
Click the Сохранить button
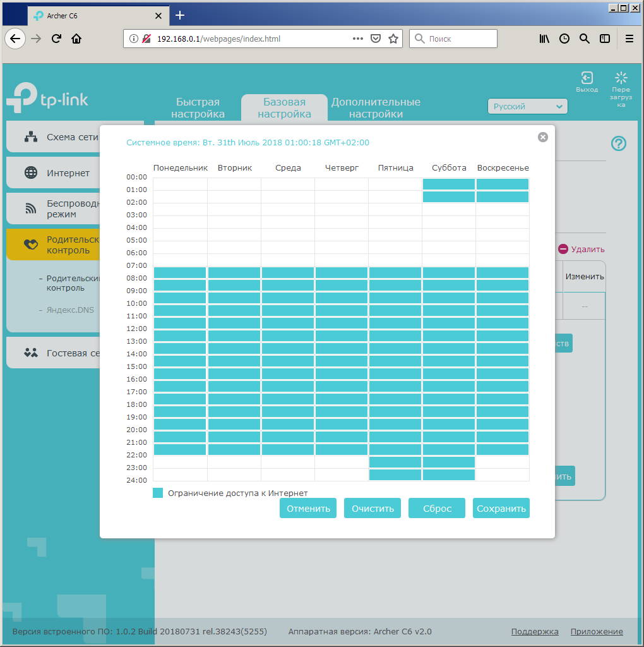[x=501, y=509]
